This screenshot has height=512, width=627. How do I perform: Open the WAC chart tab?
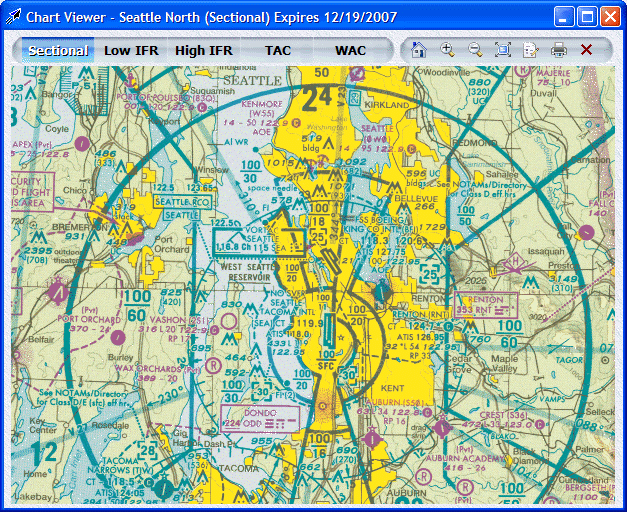coord(350,50)
